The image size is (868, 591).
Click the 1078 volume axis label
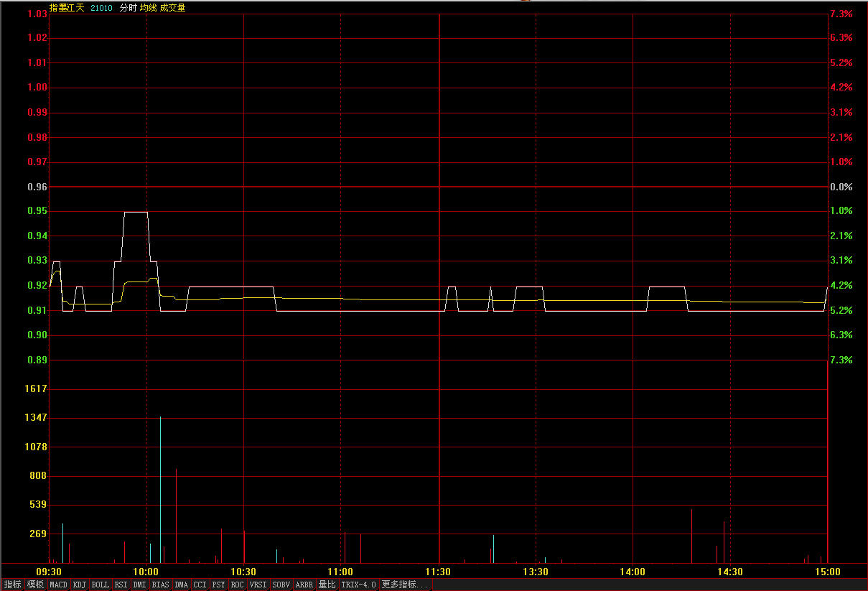[36, 447]
